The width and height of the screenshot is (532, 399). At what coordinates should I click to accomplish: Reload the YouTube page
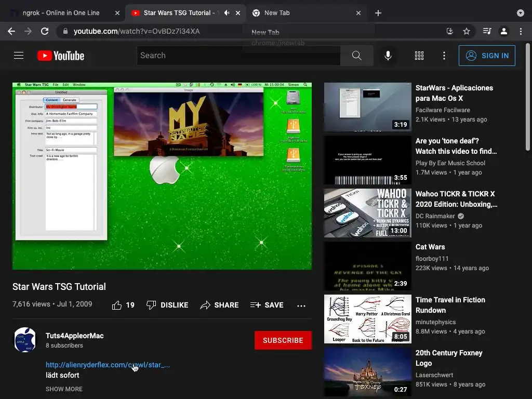click(x=45, y=31)
